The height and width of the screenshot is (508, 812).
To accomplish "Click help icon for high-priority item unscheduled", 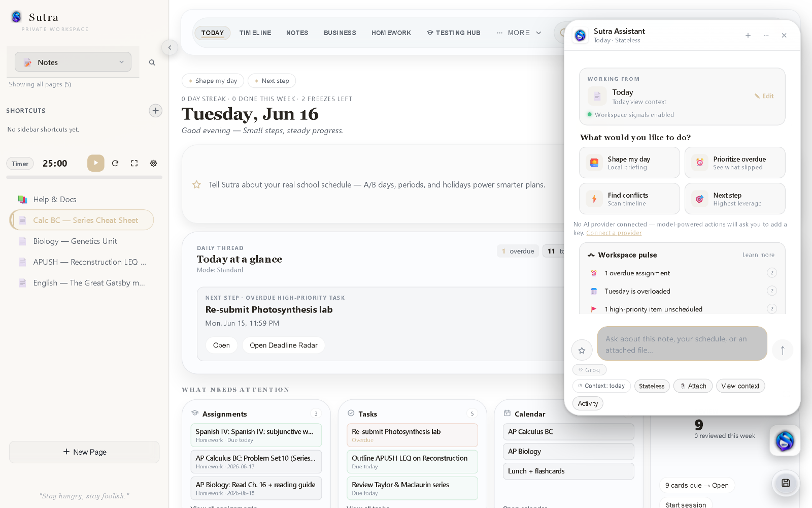I will tap(772, 309).
